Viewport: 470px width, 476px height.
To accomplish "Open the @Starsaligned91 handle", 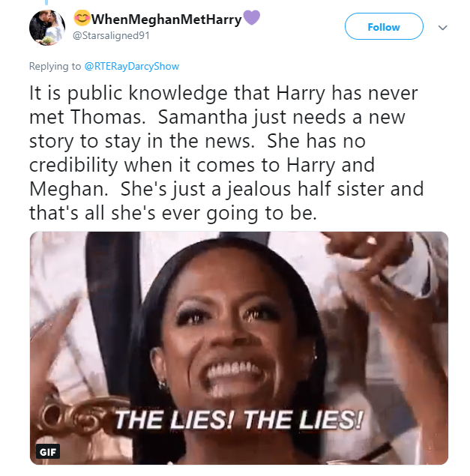I will point(111,35).
